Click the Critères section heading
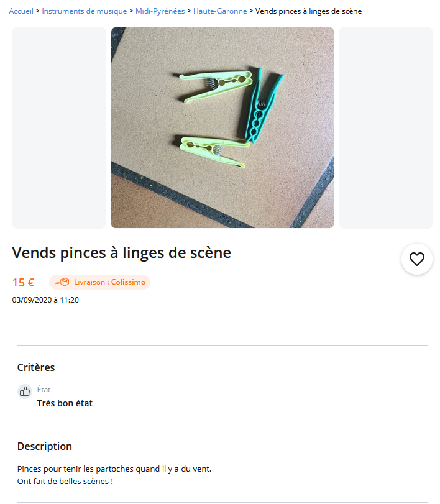This screenshot has height=504, width=440. click(36, 367)
